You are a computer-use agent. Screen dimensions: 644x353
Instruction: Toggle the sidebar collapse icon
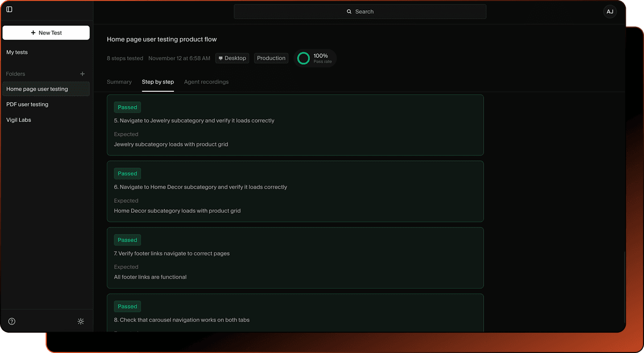(9, 10)
